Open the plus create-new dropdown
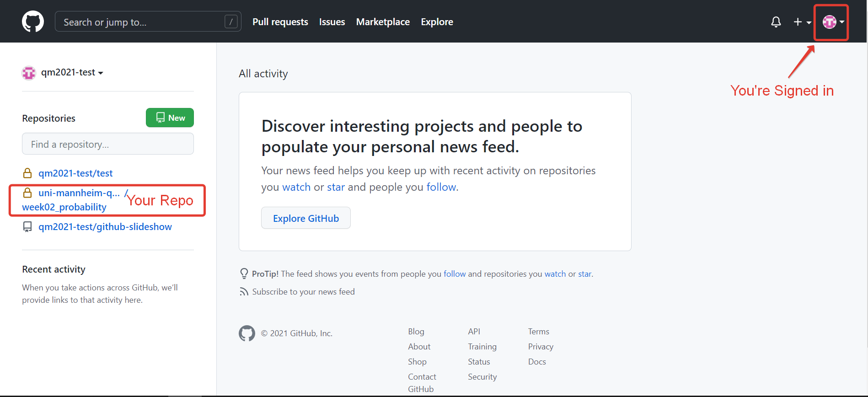 802,22
